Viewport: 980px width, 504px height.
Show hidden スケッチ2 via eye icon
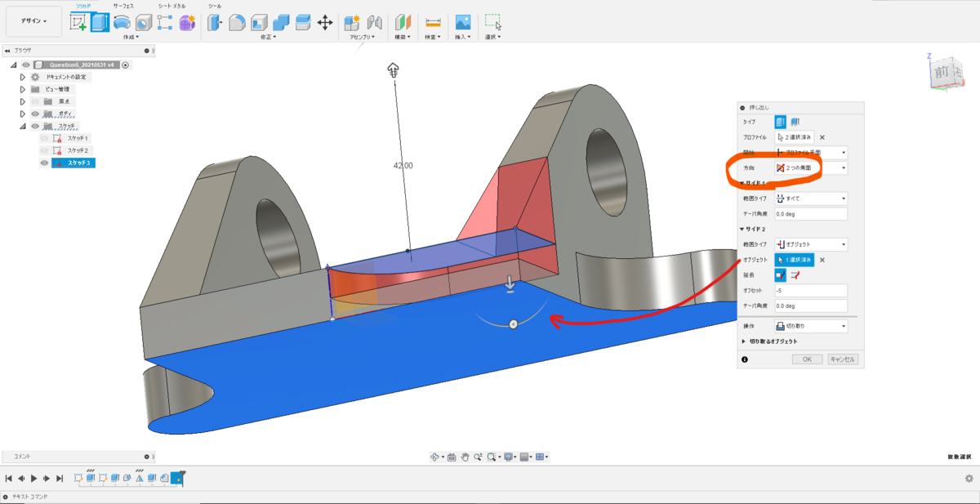[45, 150]
